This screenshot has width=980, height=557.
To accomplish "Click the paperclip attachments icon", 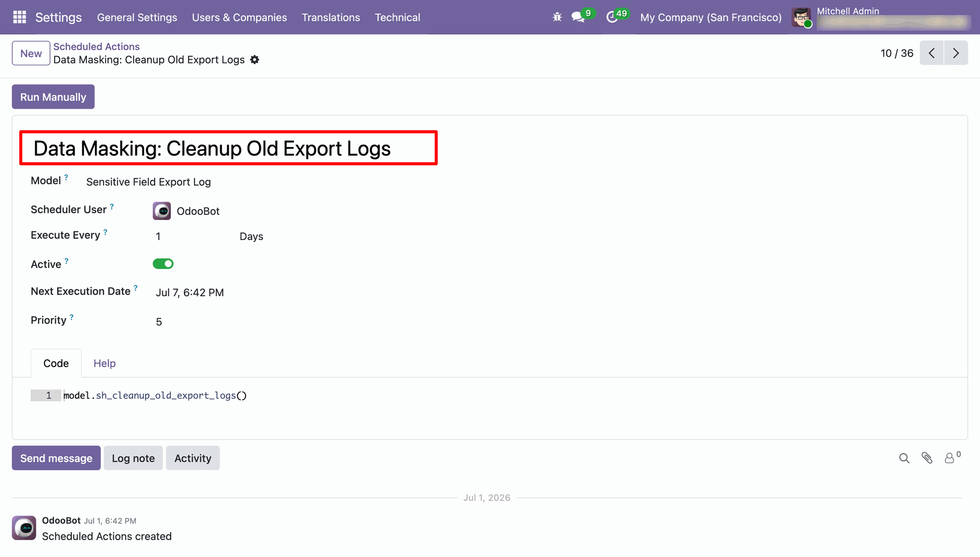I will 927,458.
